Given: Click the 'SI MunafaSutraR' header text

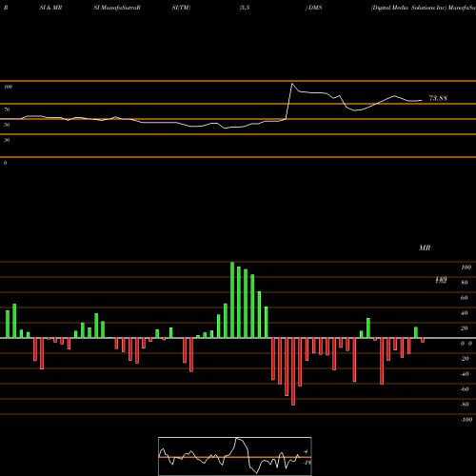Looking at the screenshot, I should (117, 8).
